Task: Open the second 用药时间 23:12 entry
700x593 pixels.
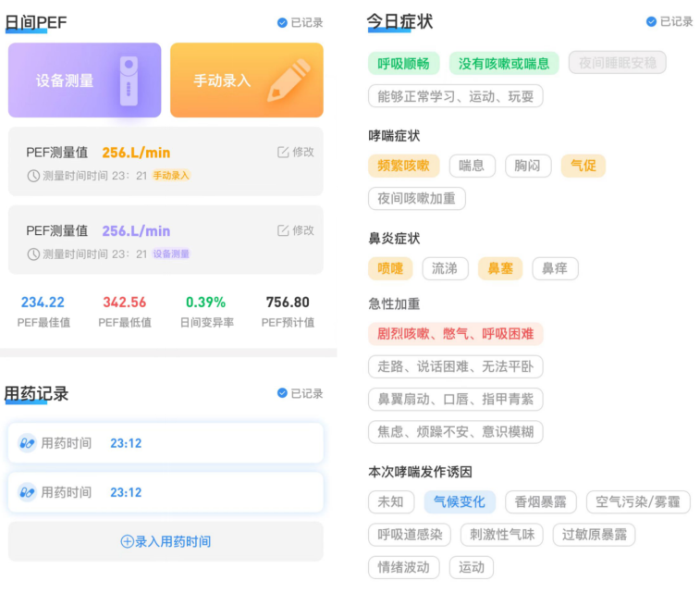Action: click(x=166, y=492)
